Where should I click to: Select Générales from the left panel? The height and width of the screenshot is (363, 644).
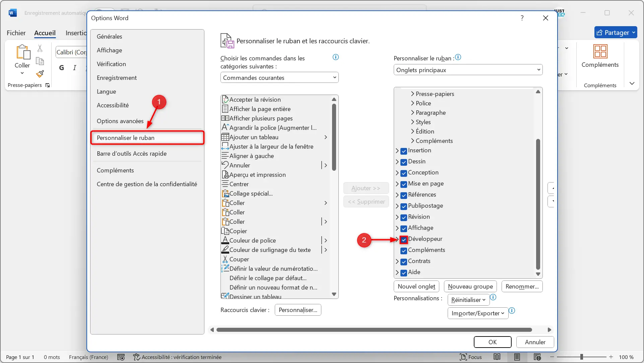click(109, 36)
